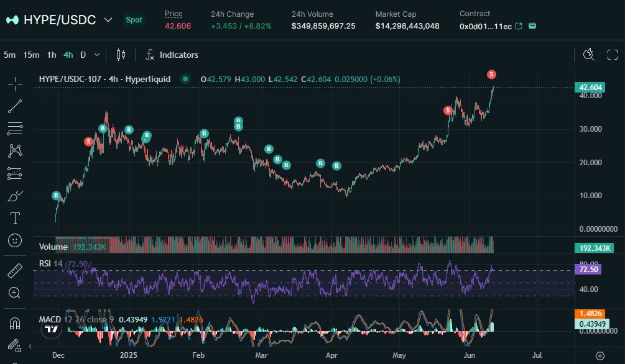Open the forecasting and measurement tools
The width and height of the screenshot is (625, 364).
click(x=15, y=173)
